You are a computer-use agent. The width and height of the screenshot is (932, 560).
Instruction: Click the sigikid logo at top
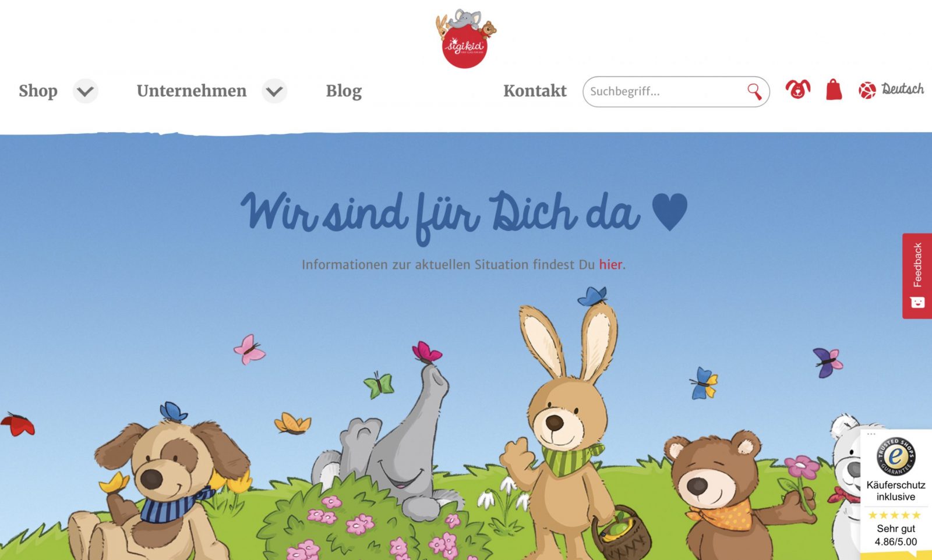(x=465, y=38)
